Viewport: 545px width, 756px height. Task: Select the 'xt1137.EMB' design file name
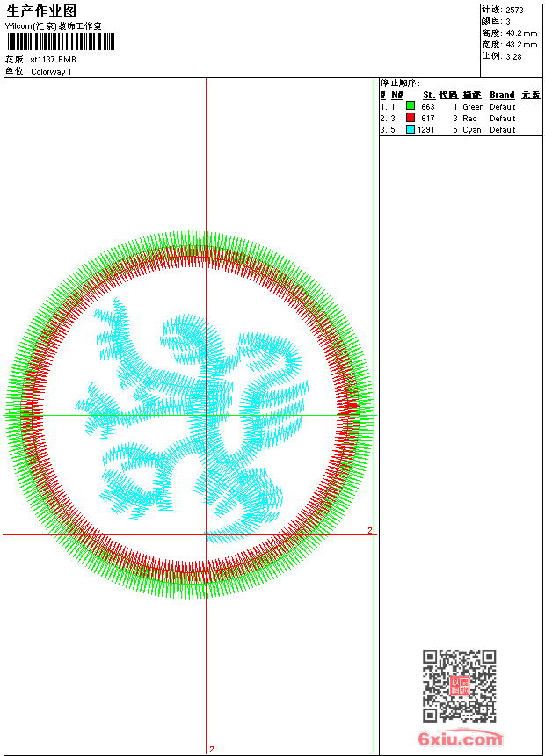point(53,60)
